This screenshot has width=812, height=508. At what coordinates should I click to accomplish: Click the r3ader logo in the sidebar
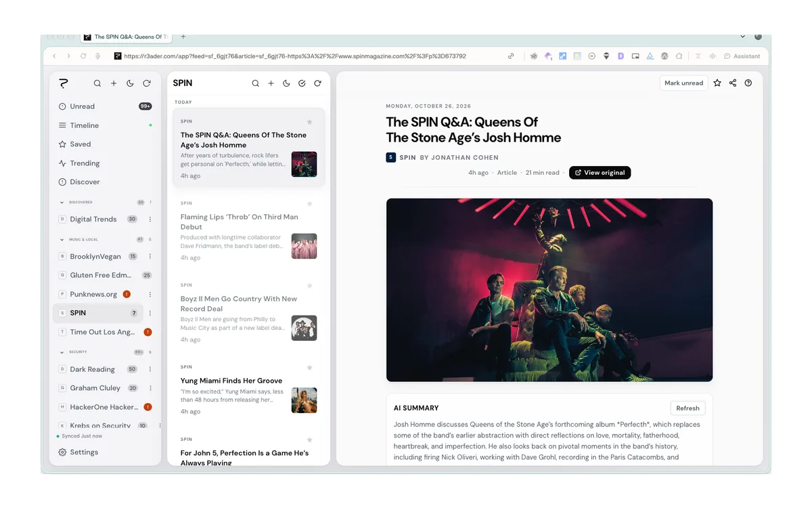click(x=64, y=83)
